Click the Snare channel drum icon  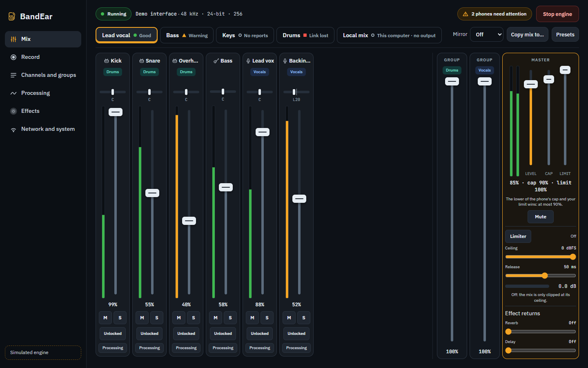coord(142,61)
